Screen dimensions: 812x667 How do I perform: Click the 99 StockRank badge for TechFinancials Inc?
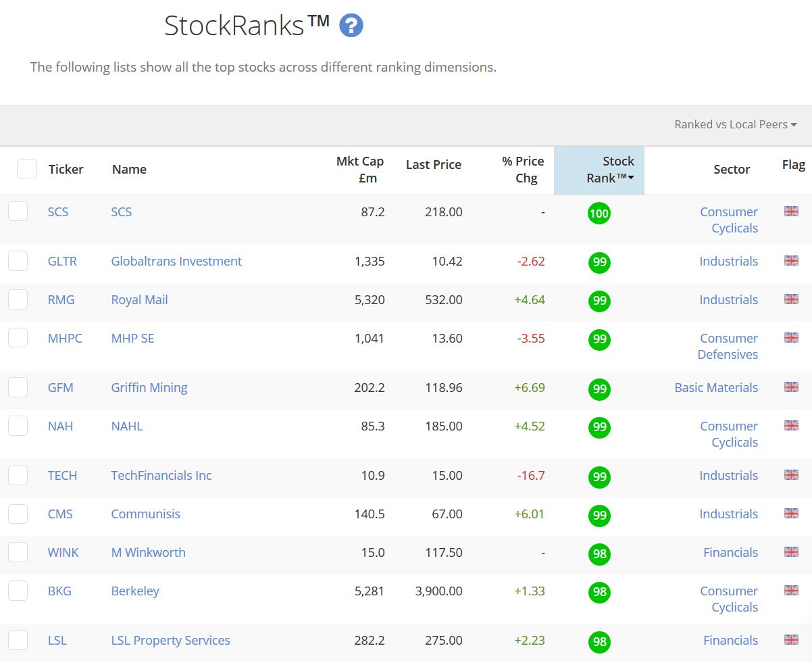coord(599,477)
